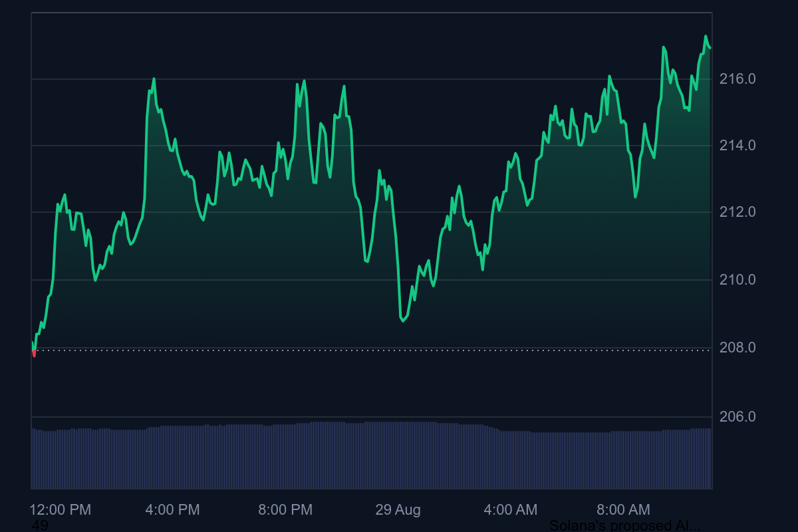
Task: Click the 206.0 price axis label
Action: point(737,417)
